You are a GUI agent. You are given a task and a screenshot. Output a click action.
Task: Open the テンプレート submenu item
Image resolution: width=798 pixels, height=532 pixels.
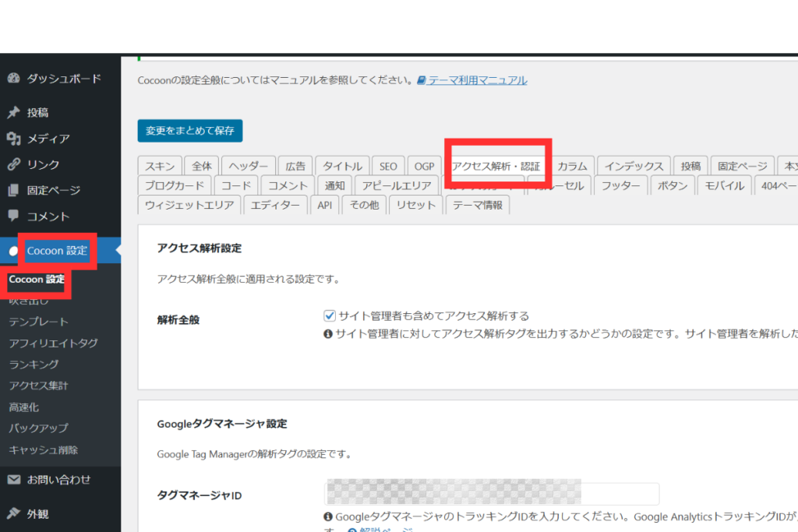point(38,322)
